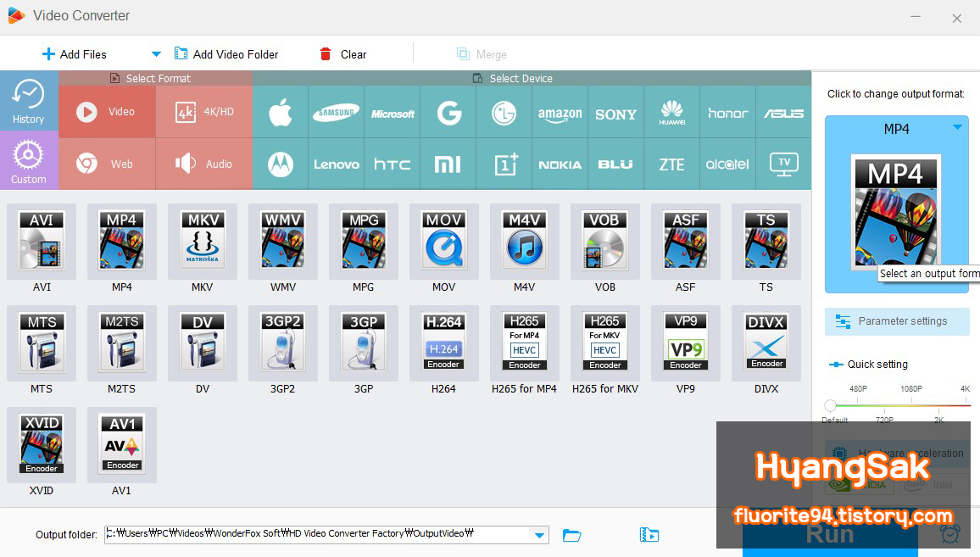
Task: Open Amazon device presets
Action: point(560,113)
